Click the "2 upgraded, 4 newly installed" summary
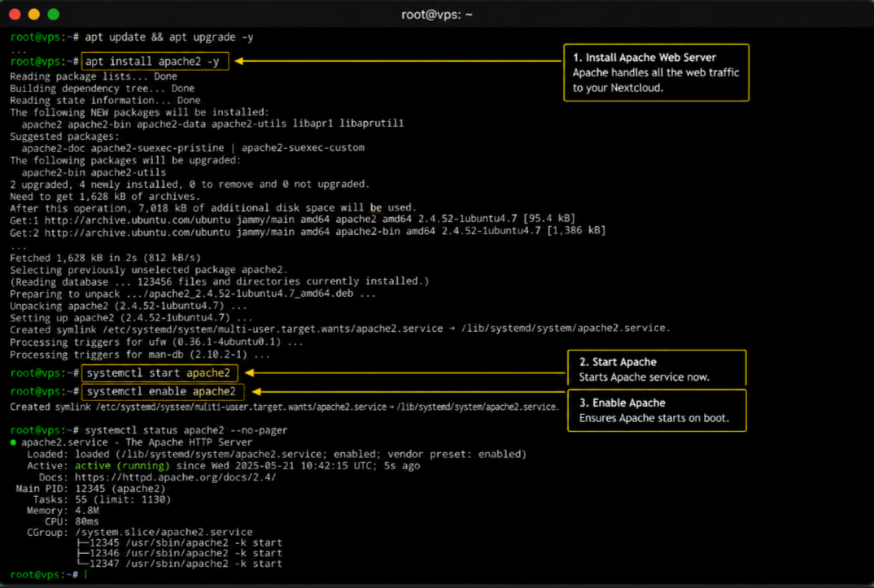This screenshot has height=588, width=874. (190, 185)
